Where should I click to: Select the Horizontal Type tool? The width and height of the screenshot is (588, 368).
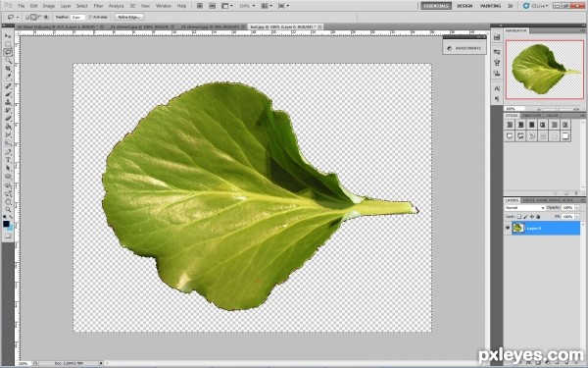point(8,160)
